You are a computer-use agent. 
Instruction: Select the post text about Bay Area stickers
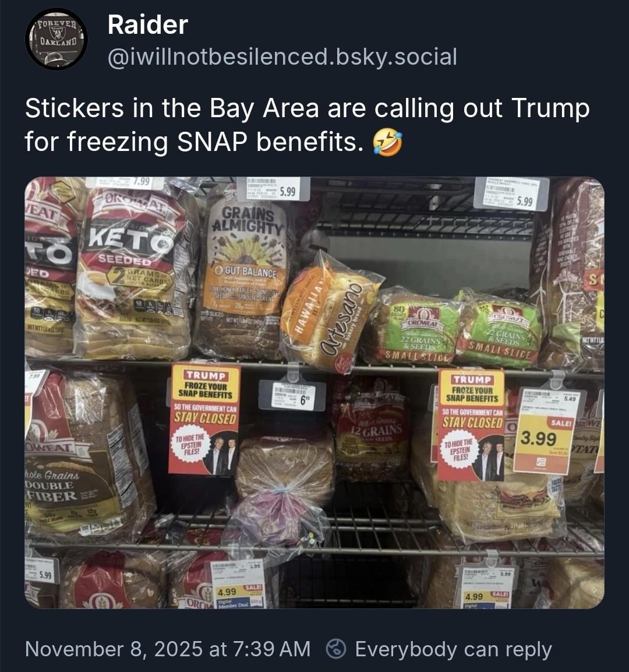click(307, 125)
